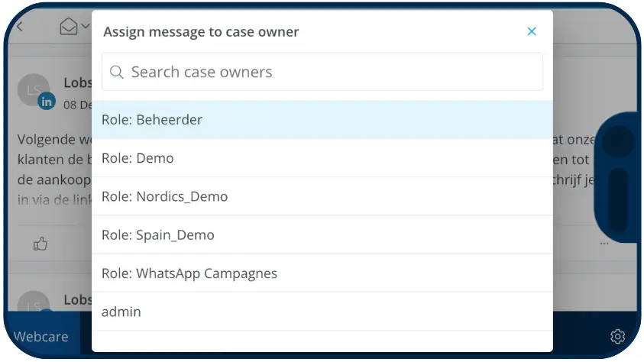Close the Assign message dialog
Viewport: 644px width, 362px height.
(532, 31)
